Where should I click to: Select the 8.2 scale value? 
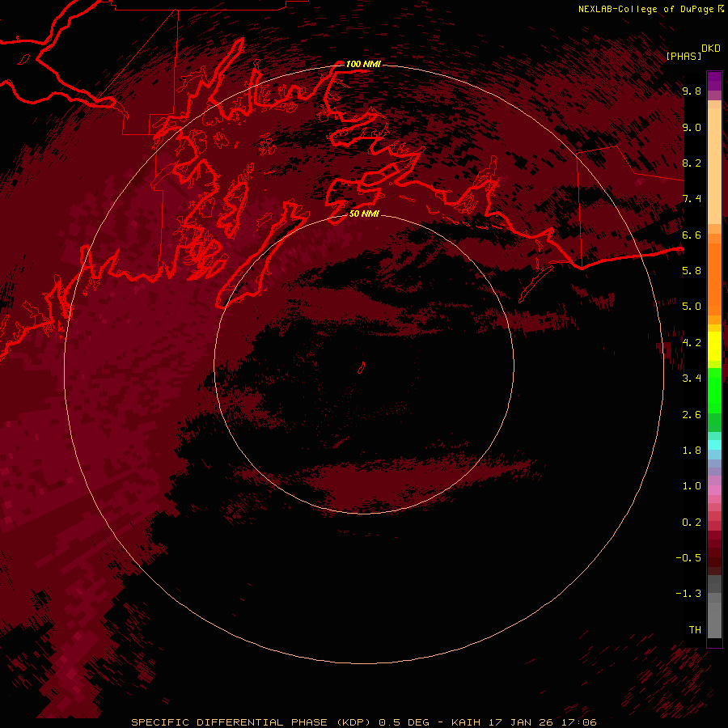(692, 163)
